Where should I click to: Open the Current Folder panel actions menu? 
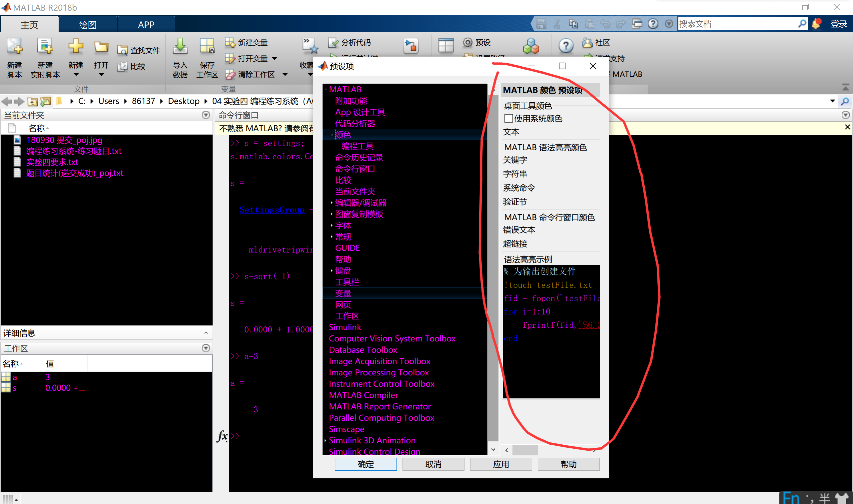point(206,115)
